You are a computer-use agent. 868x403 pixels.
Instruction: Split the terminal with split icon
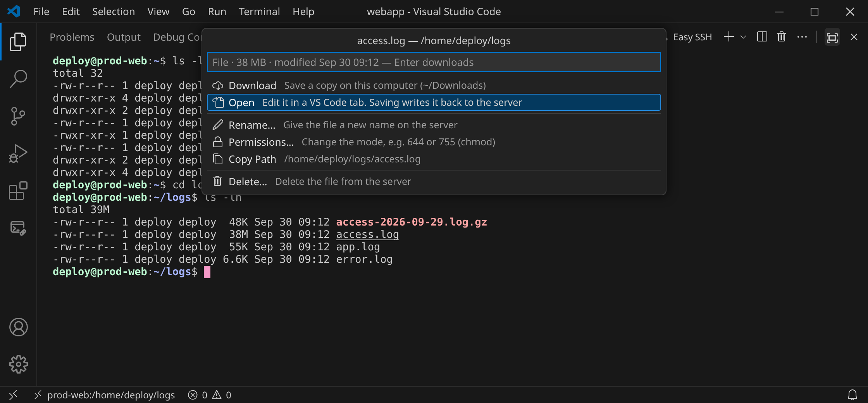(x=762, y=37)
